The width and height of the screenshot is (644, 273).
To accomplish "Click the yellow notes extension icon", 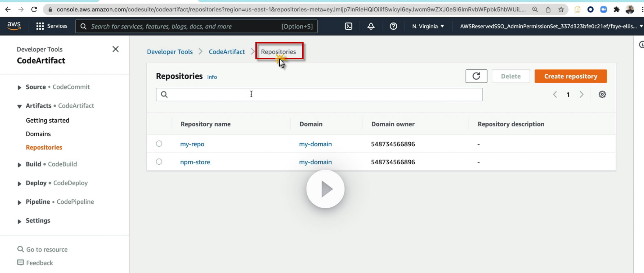I will coord(577,10).
